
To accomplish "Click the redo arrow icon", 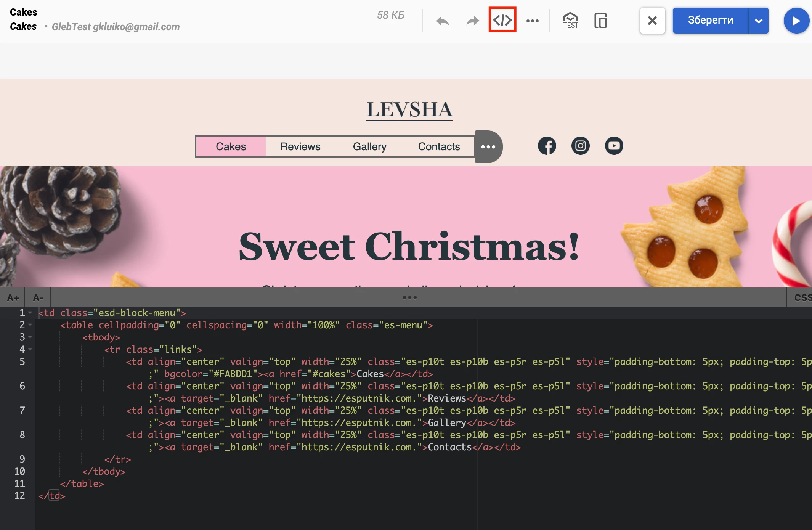I will click(473, 21).
